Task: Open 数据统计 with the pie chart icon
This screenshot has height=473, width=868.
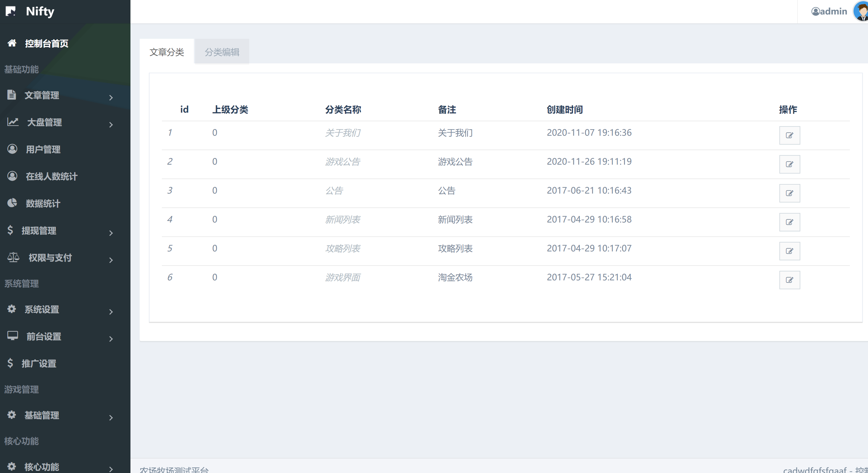Action: coord(12,203)
